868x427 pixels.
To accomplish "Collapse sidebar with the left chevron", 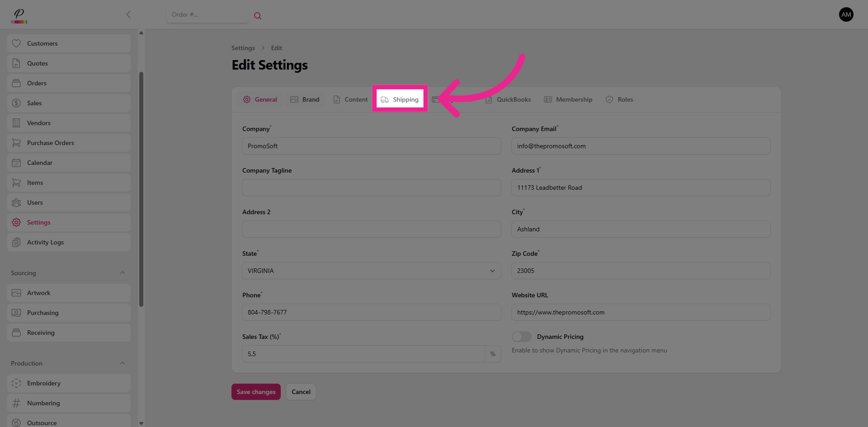I will [x=128, y=14].
